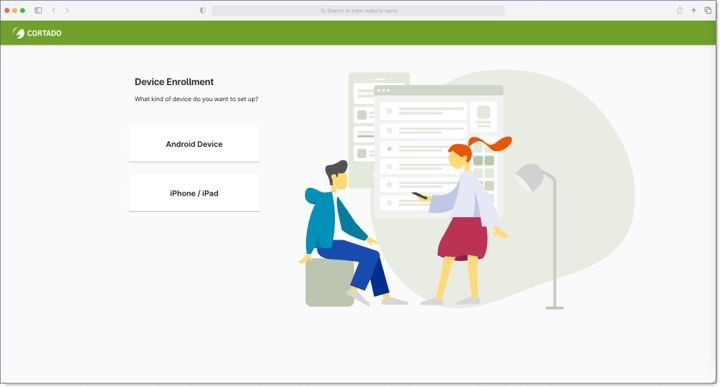
Task: Show the tab overview icon
Action: pos(708,10)
